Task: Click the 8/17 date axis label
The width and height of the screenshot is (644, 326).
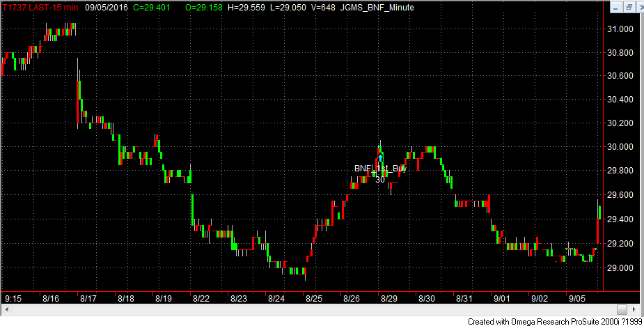Action: tap(88, 298)
